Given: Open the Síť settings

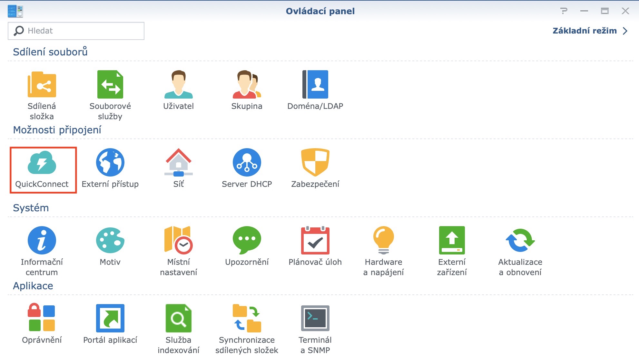Looking at the screenshot, I should point(179,164).
